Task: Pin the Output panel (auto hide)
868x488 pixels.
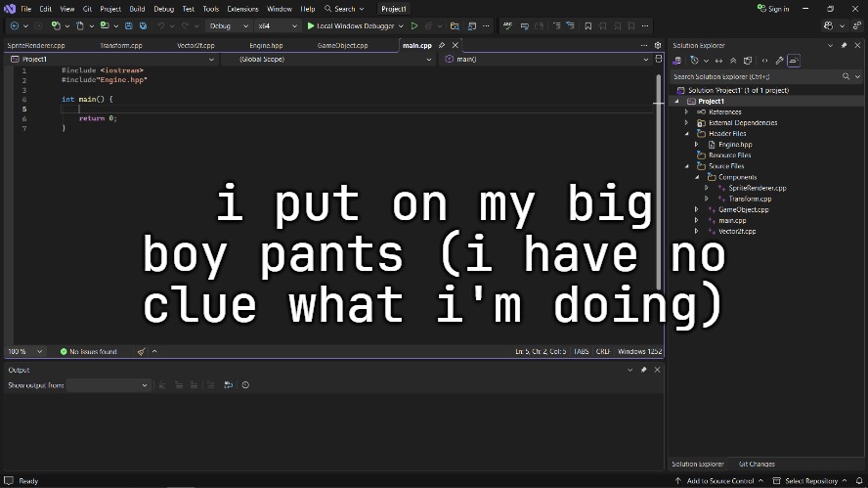Action: tap(643, 370)
